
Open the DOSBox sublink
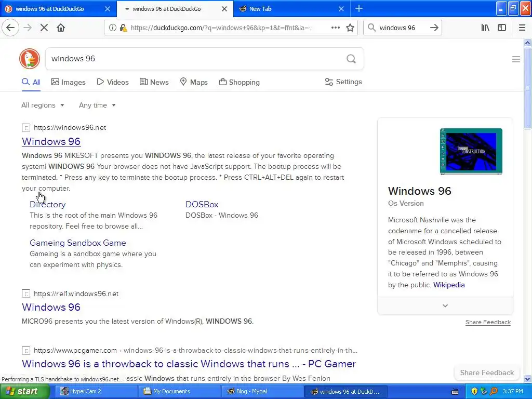[x=202, y=204]
